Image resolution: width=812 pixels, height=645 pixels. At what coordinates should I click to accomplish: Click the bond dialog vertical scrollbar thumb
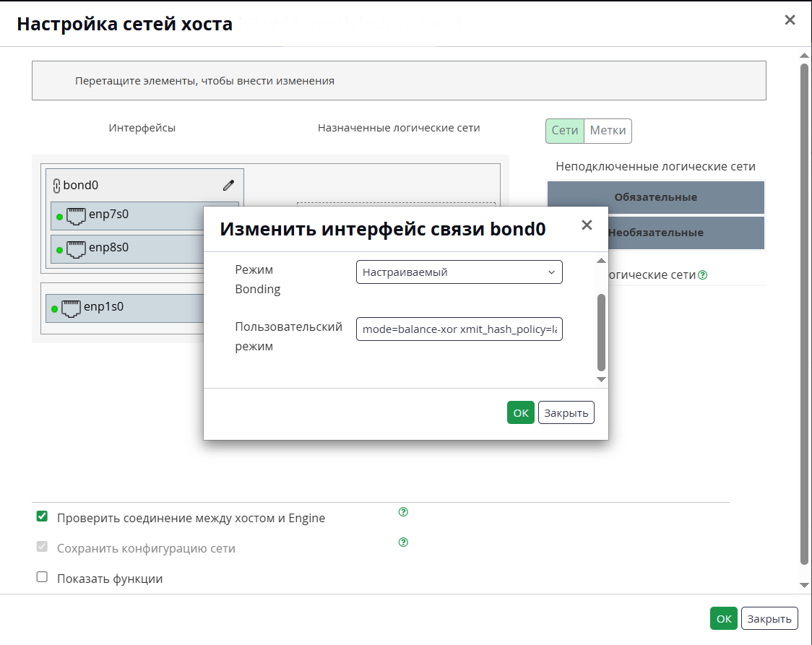(x=601, y=332)
